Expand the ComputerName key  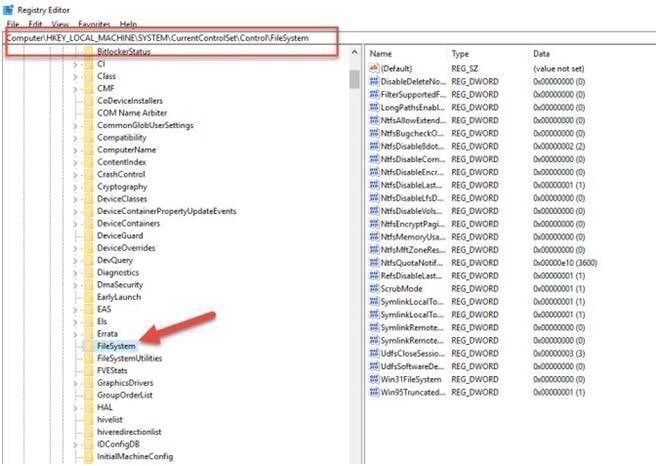[76, 150]
